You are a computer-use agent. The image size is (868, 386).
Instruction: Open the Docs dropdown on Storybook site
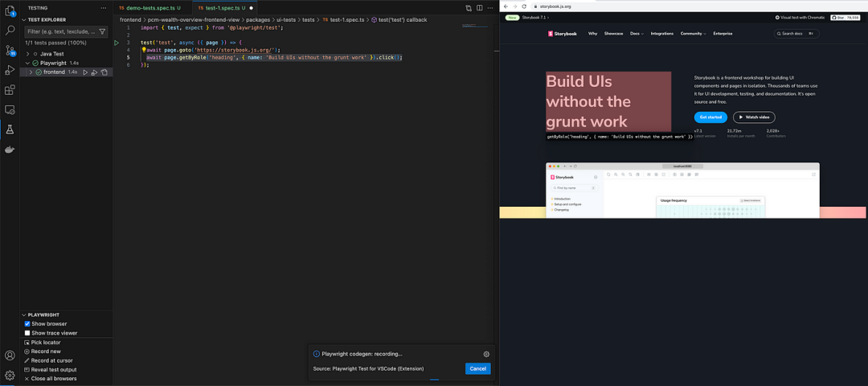(637, 34)
